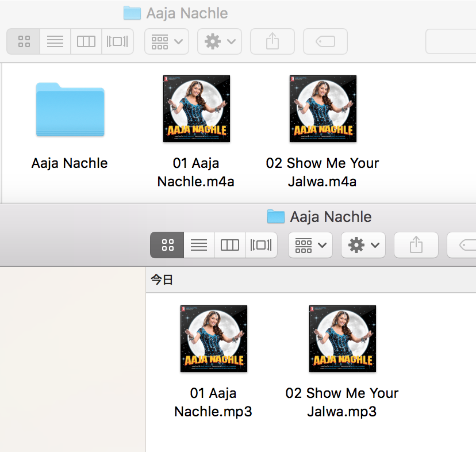
Task: Select 01 Aaja Nachle.mp3 file
Action: pos(213,339)
